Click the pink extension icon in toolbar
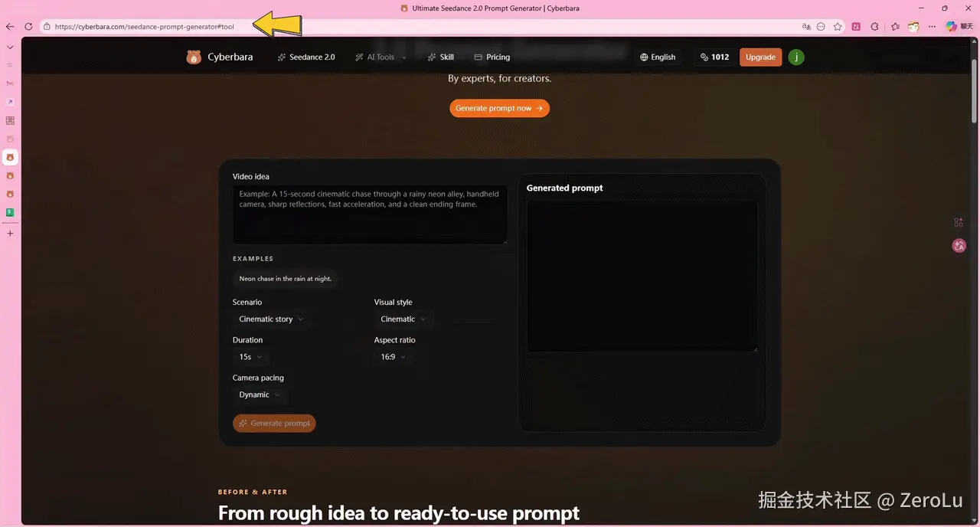 coord(856,26)
